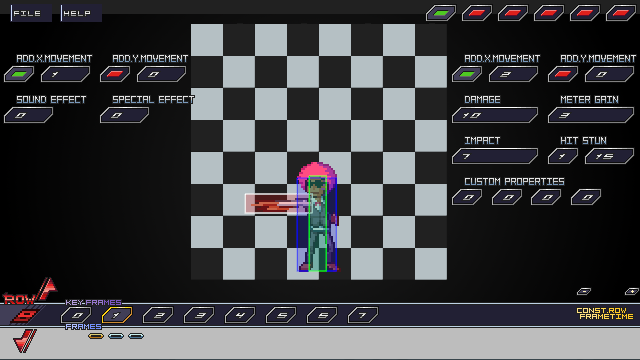
Task: Select the second blue frame marker
Action: pyautogui.click(x=136, y=336)
